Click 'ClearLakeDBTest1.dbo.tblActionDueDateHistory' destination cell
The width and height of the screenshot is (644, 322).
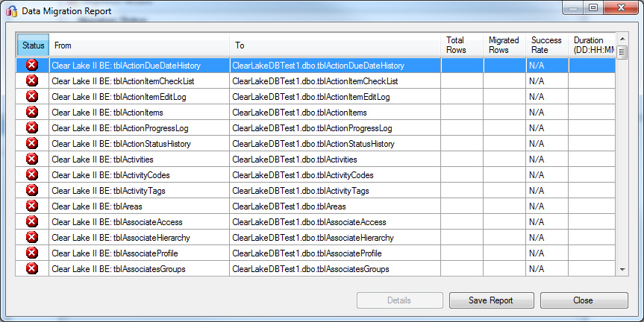[335, 66]
